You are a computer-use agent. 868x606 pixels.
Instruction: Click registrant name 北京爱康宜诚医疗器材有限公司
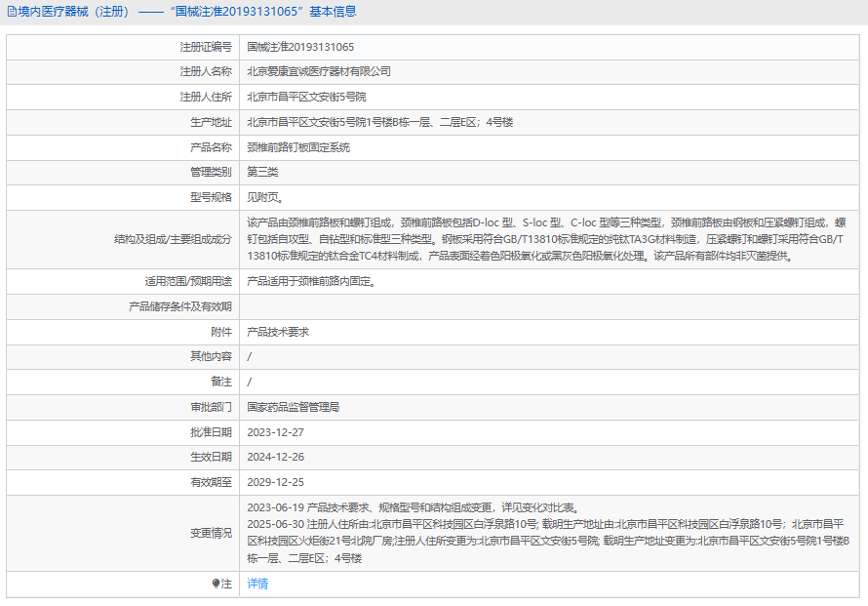click(x=319, y=71)
